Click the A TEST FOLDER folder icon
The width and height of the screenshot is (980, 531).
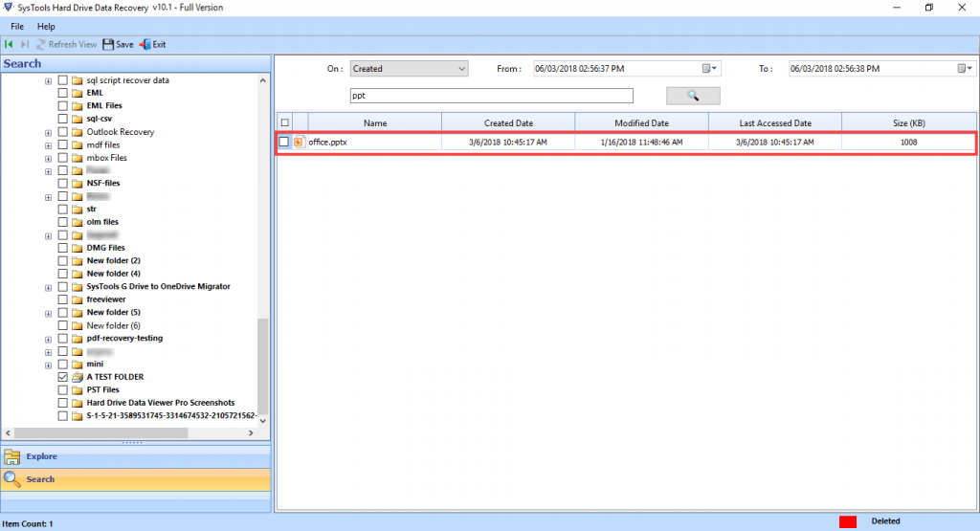pos(78,377)
